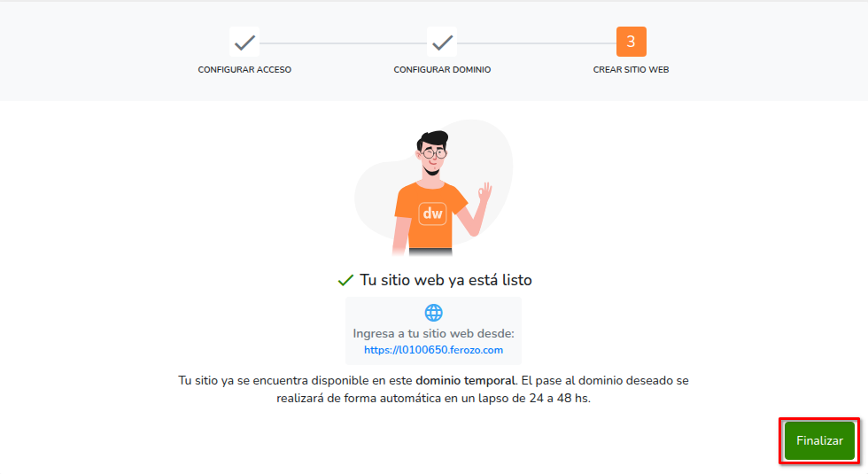Click the checkmark above Configurar Dominio
Screen dimensions: 868x474
click(442, 43)
